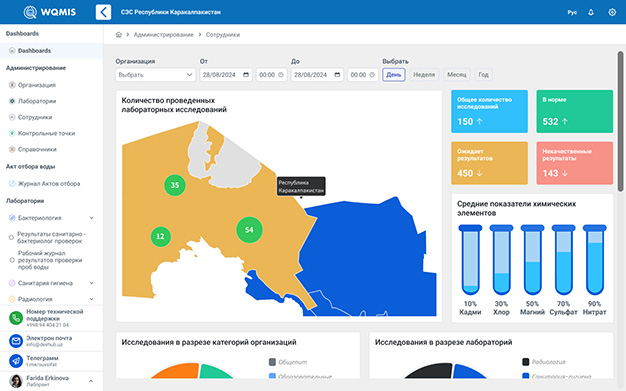Open the Организация Выбрать dropdown
626x391 pixels.
pyautogui.click(x=155, y=75)
